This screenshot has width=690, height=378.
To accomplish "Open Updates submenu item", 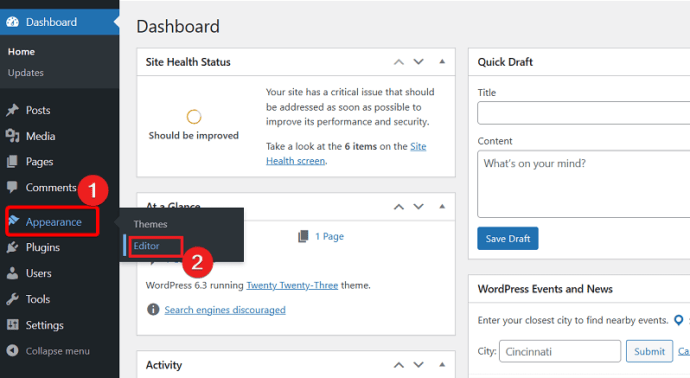I will (x=26, y=73).
